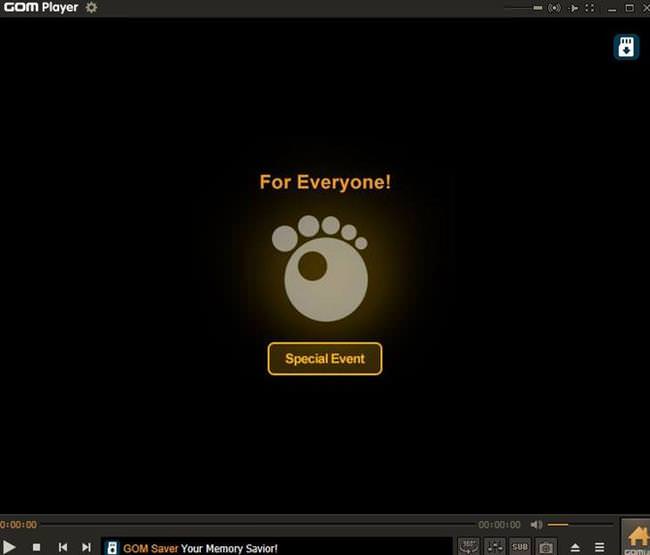Click the GOM Saver small icon in ticker
This screenshot has height=555, width=650.
coord(112,548)
